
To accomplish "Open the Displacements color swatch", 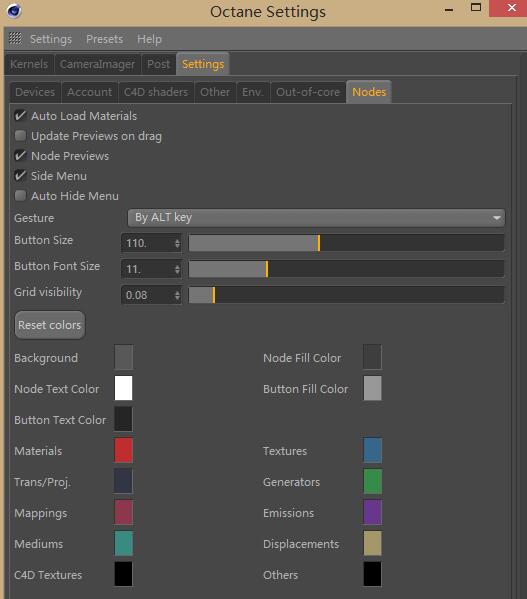I will (x=372, y=543).
